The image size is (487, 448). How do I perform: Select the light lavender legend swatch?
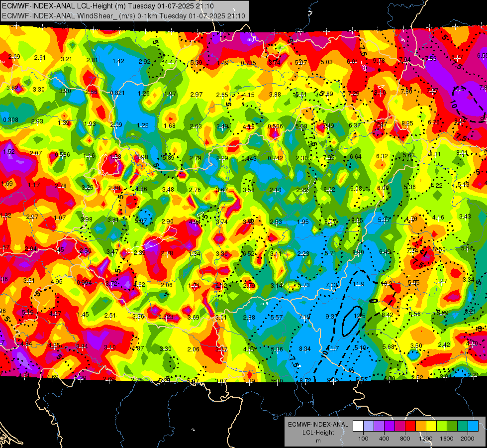point(369,426)
